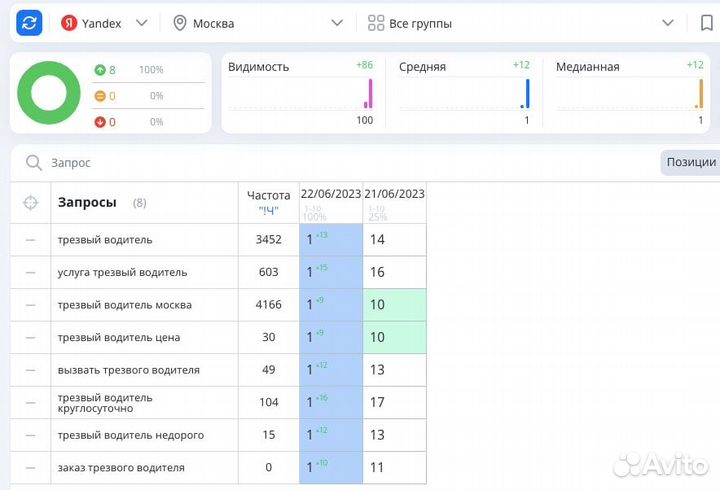Sort by the Частота column header

[268, 202]
